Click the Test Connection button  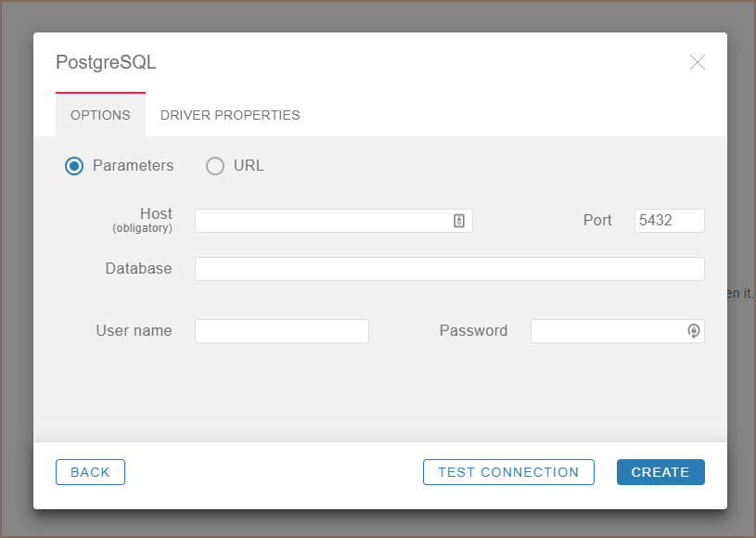pos(508,472)
